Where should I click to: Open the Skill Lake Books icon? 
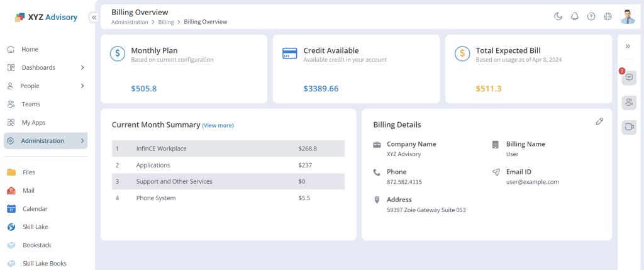pyautogui.click(x=11, y=264)
